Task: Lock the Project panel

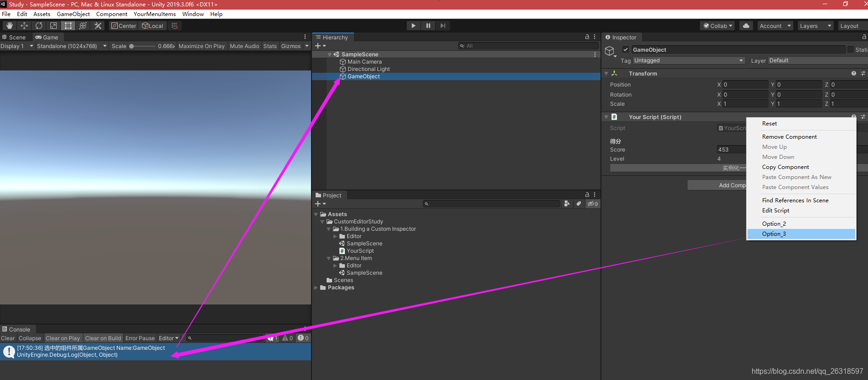Action: pos(587,195)
